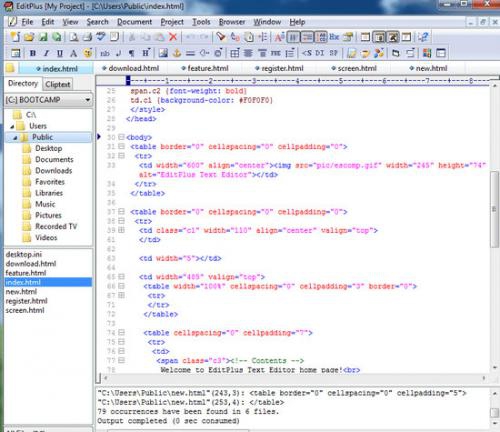Image resolution: width=500 pixels, height=432 pixels.
Task: Collapse the Public folder tree arrow
Action: point(15,138)
